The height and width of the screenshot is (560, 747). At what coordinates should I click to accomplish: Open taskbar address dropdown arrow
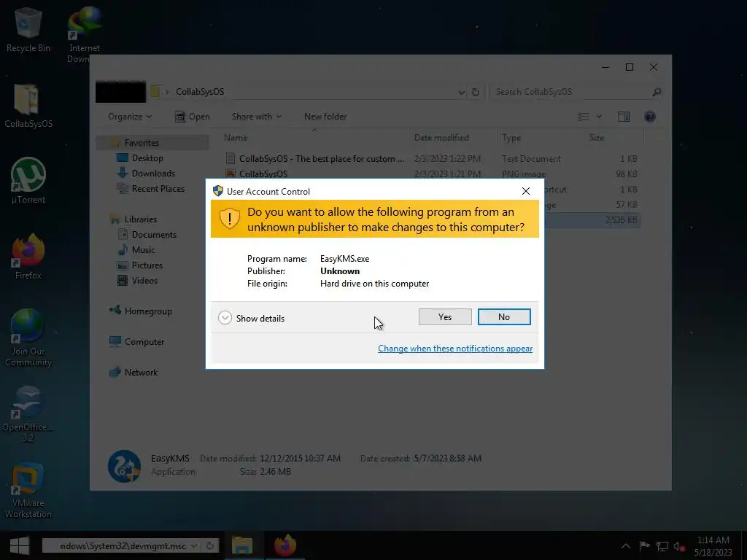tap(194, 545)
